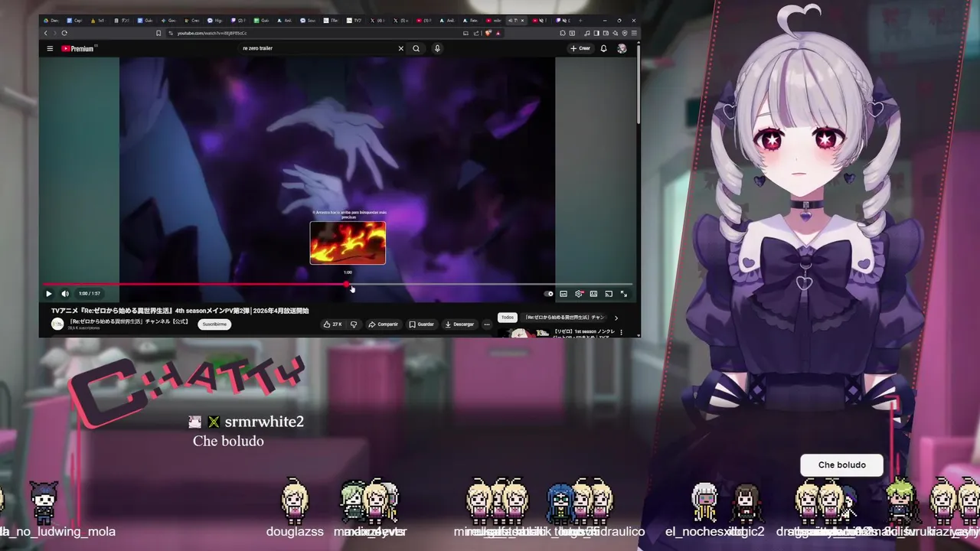Share the video with Compartir
980x551 pixels.
coord(383,324)
